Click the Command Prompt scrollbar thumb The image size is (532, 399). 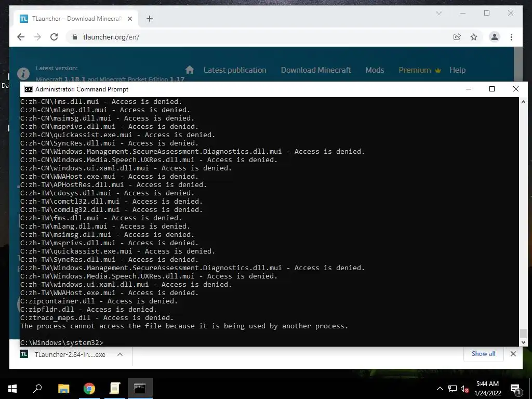coord(523,333)
